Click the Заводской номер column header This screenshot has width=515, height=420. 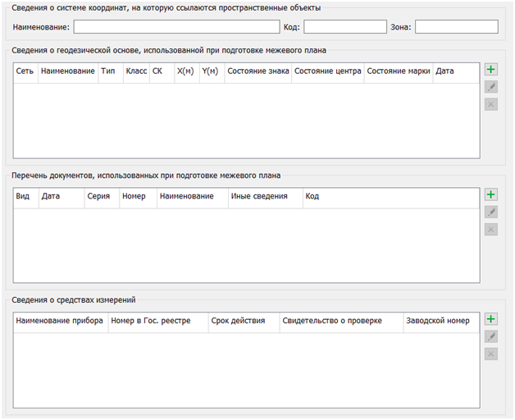438,321
